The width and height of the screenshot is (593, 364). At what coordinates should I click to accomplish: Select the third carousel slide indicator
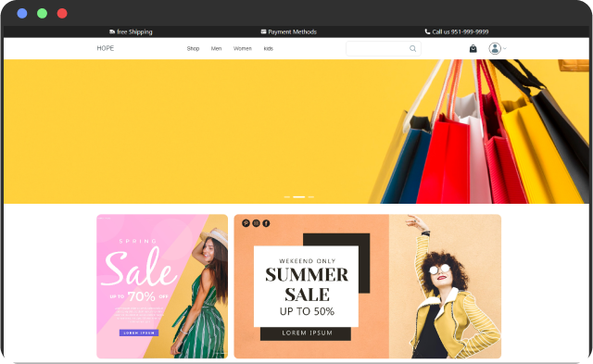[311, 197]
